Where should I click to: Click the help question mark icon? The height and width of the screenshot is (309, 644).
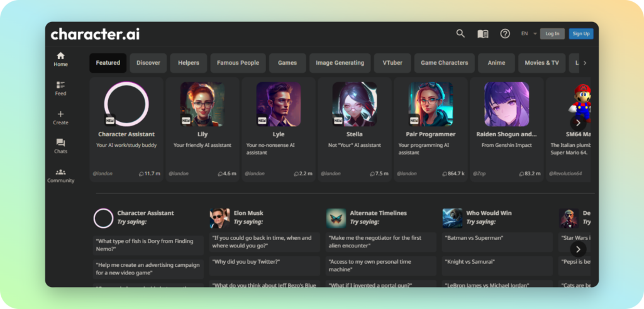coord(505,34)
